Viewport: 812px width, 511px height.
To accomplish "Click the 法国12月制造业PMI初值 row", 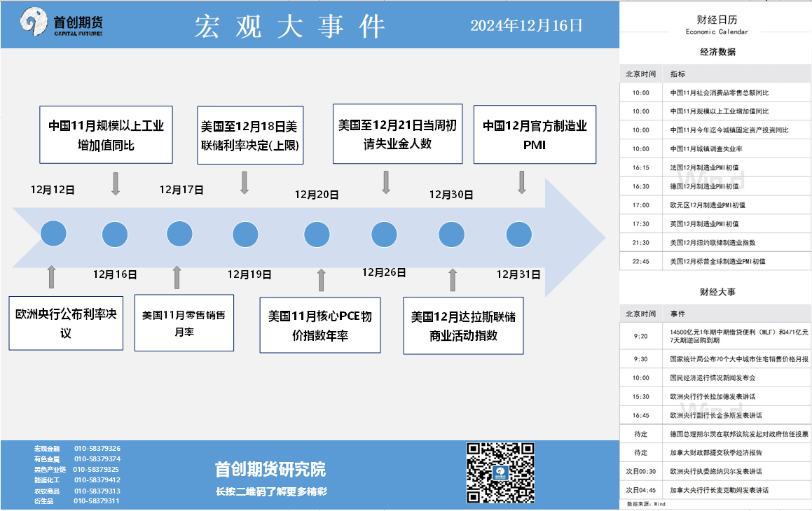I will (x=715, y=167).
